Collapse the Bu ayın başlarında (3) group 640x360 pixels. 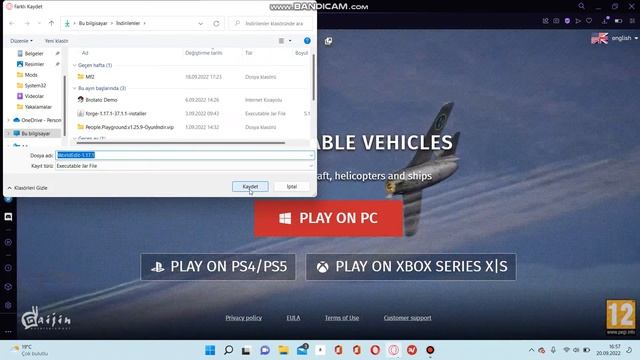(74, 88)
